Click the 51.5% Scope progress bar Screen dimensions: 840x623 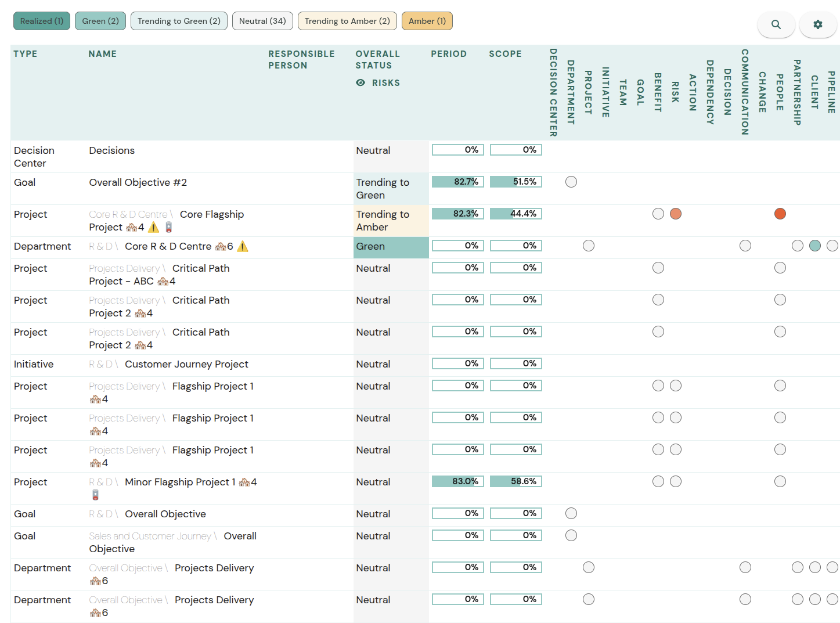516,182
